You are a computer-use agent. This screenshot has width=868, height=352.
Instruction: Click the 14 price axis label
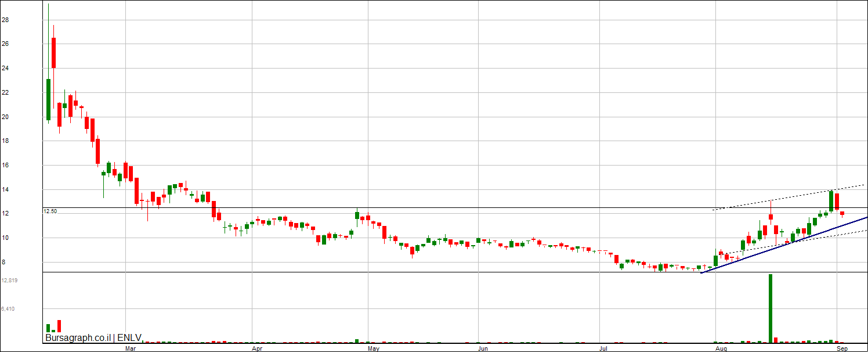point(5,190)
